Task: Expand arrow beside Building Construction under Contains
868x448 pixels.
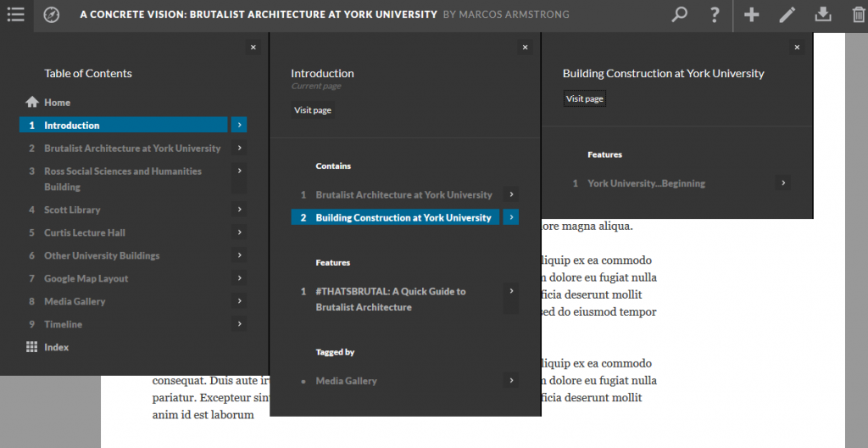Action: coord(511,217)
